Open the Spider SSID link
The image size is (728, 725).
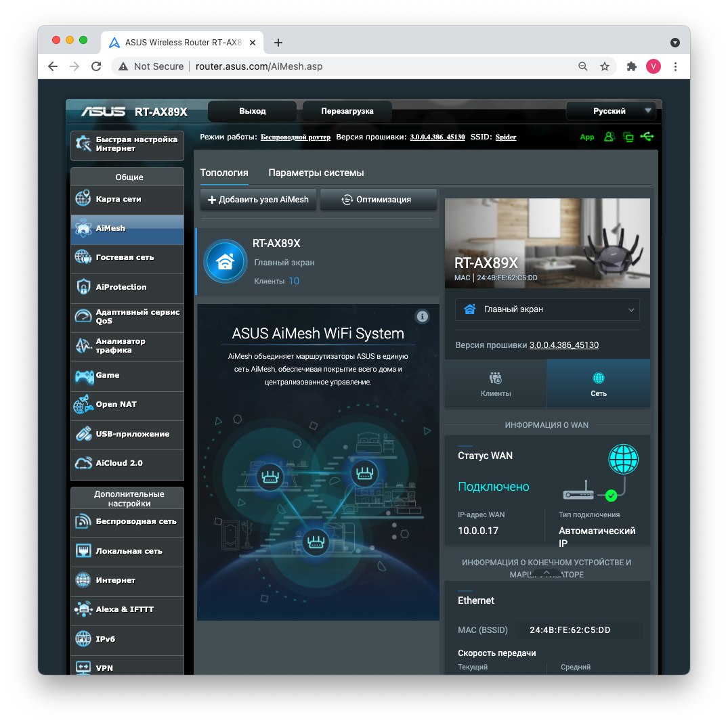pyautogui.click(x=506, y=137)
